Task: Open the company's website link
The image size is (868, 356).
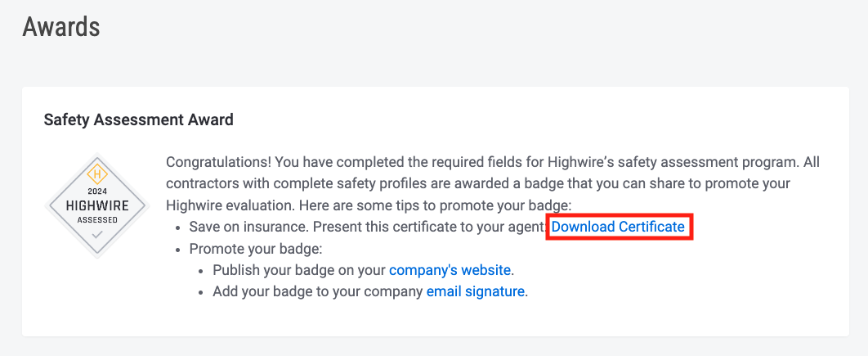Action: (450, 270)
